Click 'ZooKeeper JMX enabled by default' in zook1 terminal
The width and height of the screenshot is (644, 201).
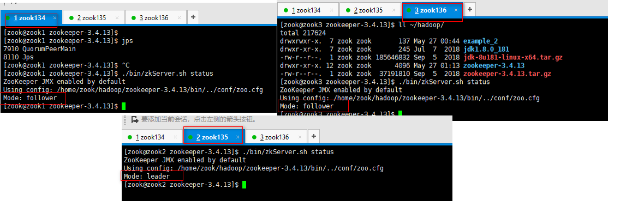pyautogui.click(x=64, y=82)
